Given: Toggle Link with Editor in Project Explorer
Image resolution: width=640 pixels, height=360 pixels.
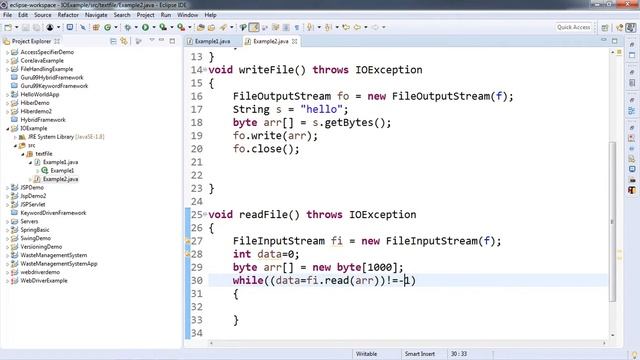Looking at the screenshot, I should pyautogui.click(x=124, y=41).
